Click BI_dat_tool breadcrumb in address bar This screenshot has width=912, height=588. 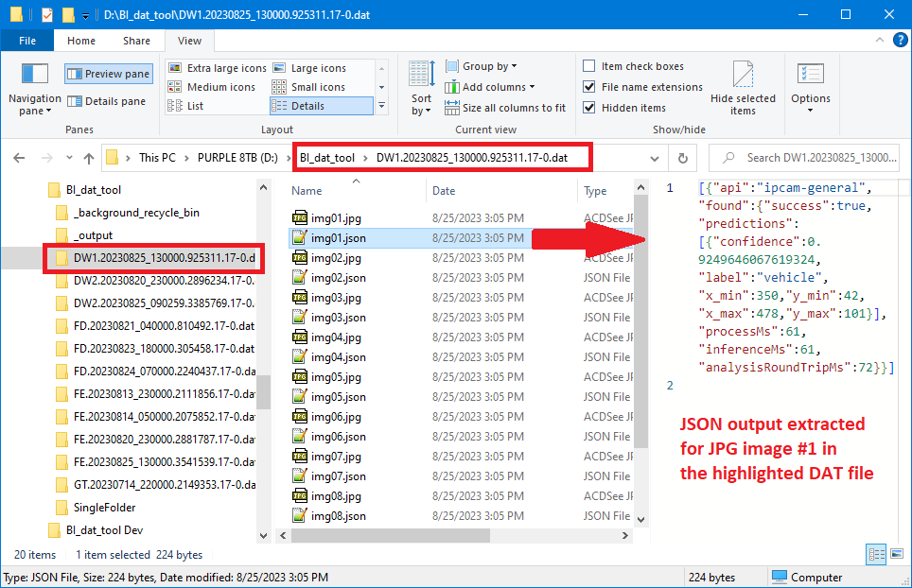point(327,158)
